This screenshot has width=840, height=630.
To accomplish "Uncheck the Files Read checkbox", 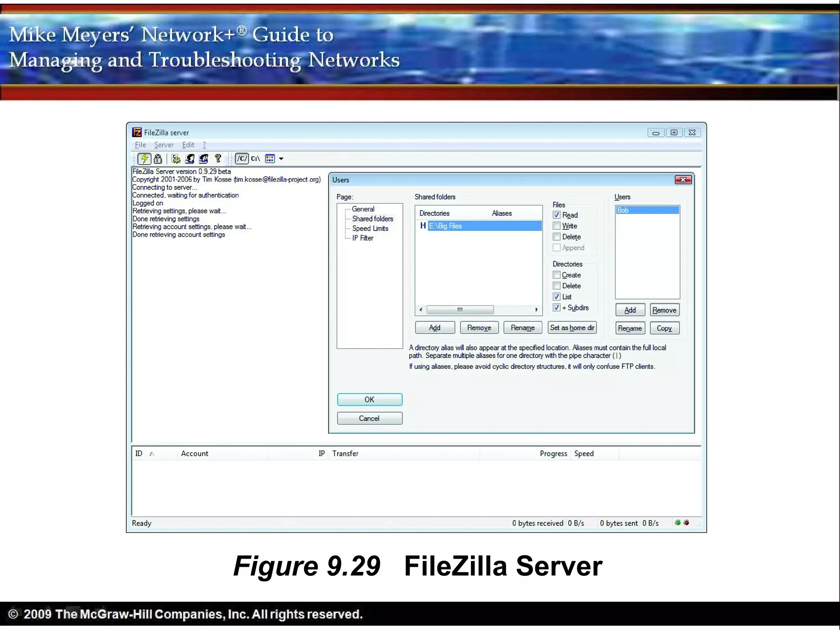I will [557, 215].
